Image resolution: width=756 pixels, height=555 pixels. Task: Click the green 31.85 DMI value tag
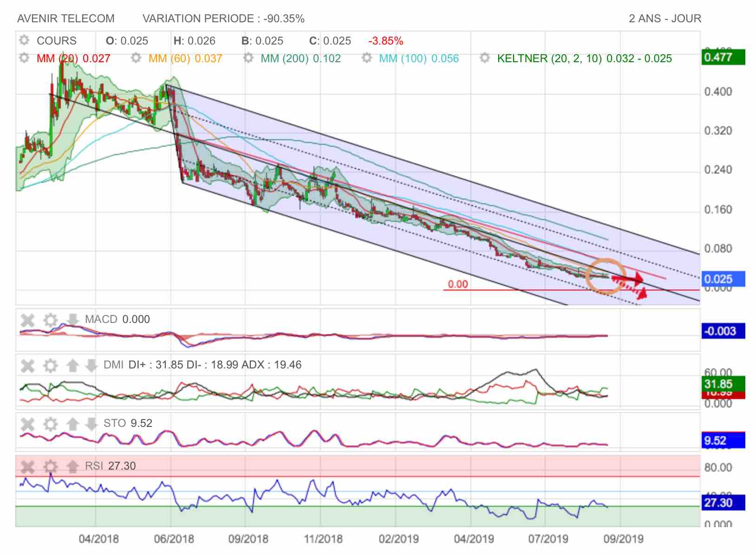pyautogui.click(x=723, y=383)
